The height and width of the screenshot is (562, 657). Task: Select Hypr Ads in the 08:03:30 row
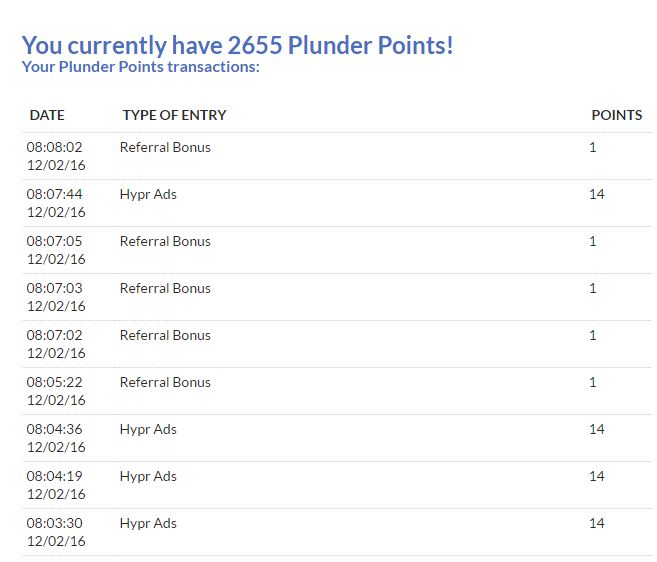(x=148, y=523)
